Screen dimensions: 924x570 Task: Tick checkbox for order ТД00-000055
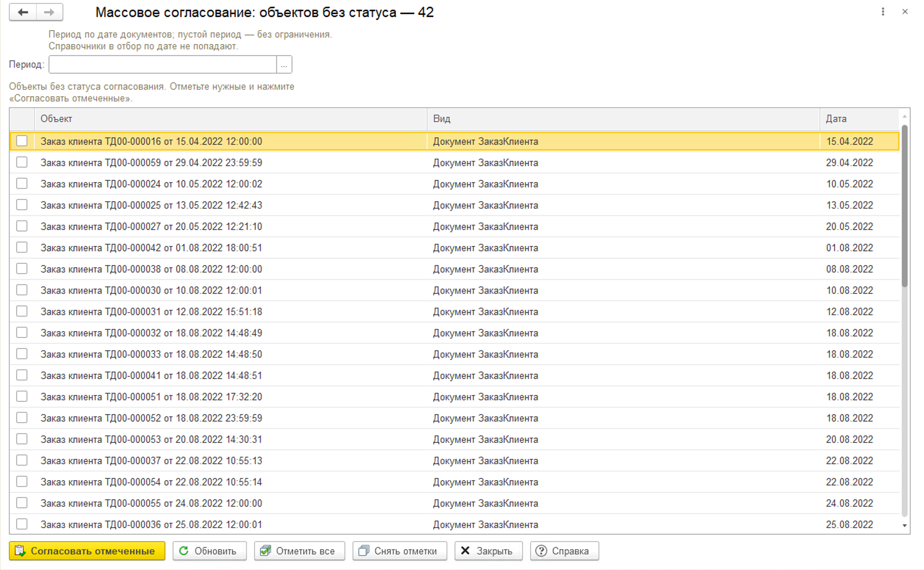click(x=22, y=503)
